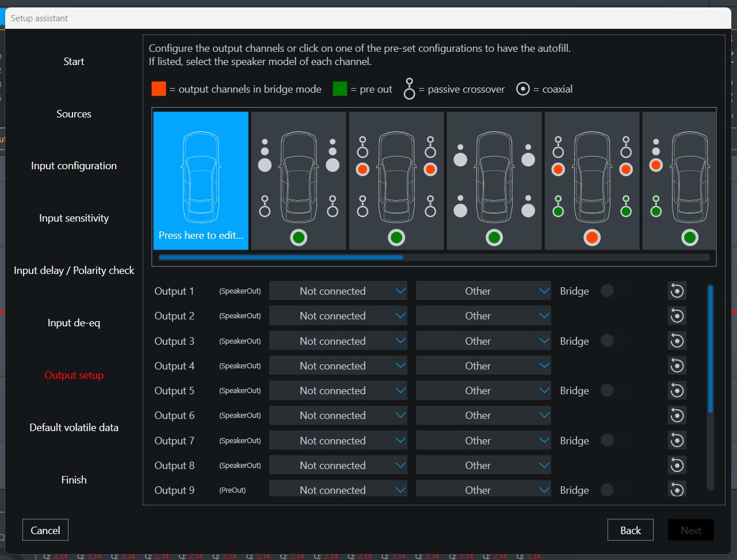Open Output 3 speaker model Other dropdown

(483, 341)
